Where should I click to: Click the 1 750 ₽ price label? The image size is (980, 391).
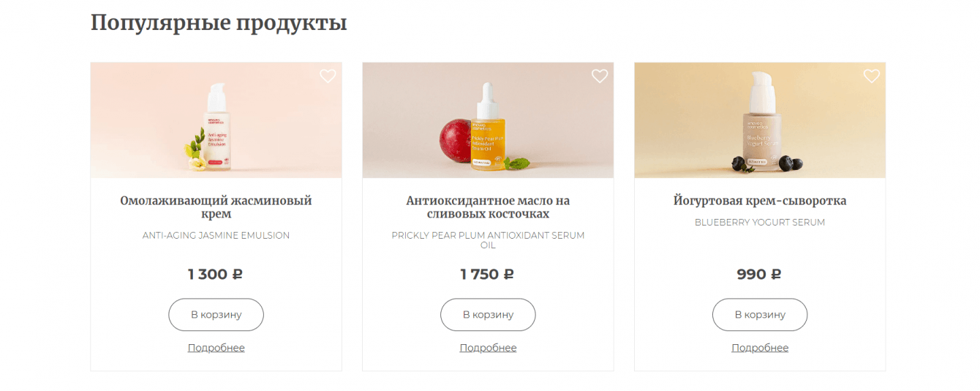point(487,275)
